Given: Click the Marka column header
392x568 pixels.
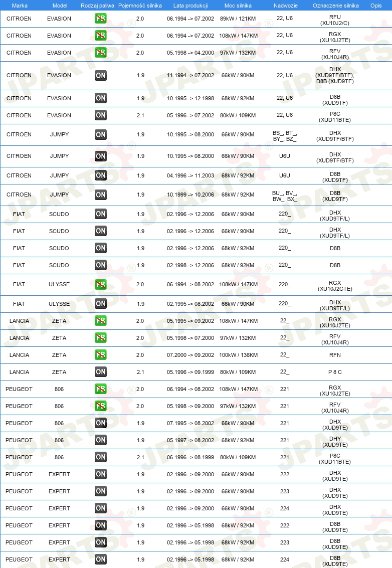Looking at the screenshot, I should 20,6.
